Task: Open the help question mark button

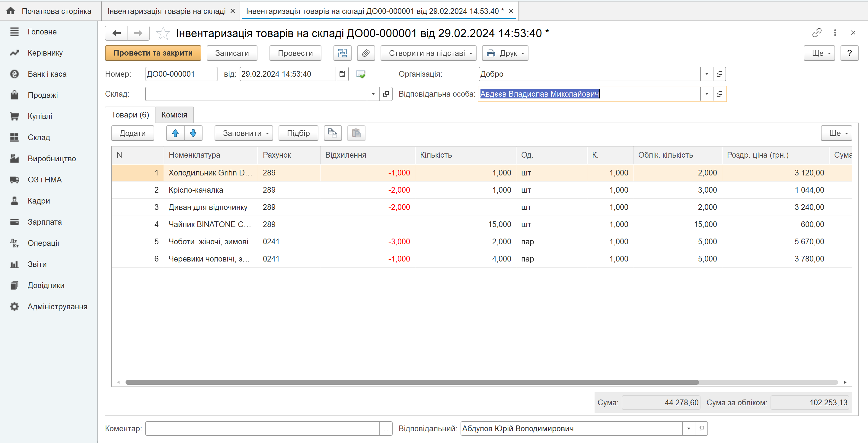Action: point(849,53)
